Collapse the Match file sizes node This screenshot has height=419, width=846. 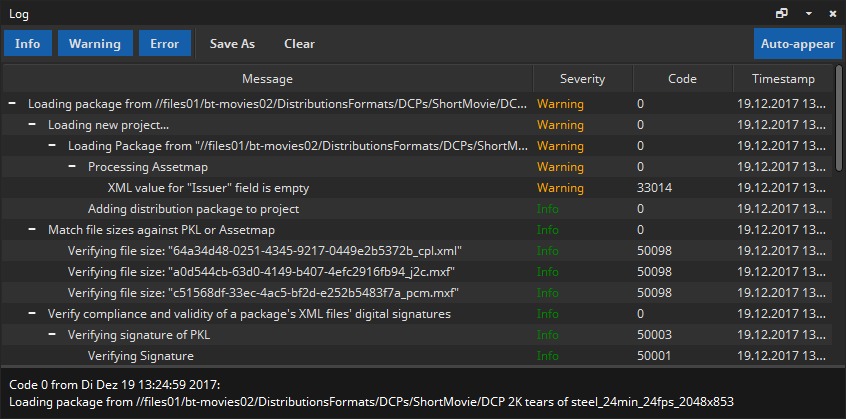click(x=32, y=230)
